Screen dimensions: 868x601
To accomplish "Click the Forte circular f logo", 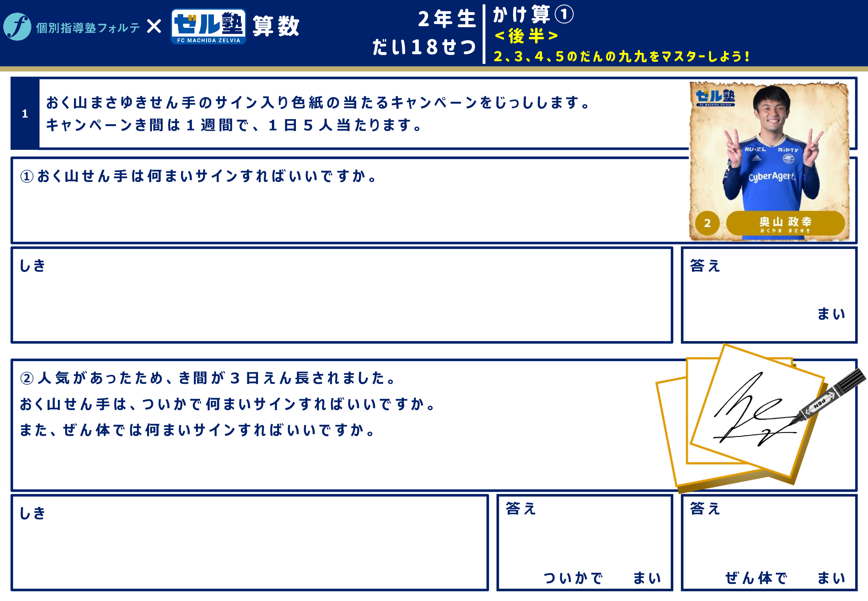I will [x=17, y=27].
